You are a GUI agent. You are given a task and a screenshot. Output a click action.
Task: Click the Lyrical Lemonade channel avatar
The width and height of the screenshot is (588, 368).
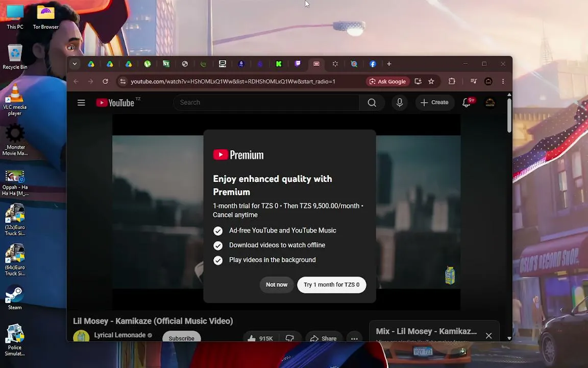(x=81, y=336)
